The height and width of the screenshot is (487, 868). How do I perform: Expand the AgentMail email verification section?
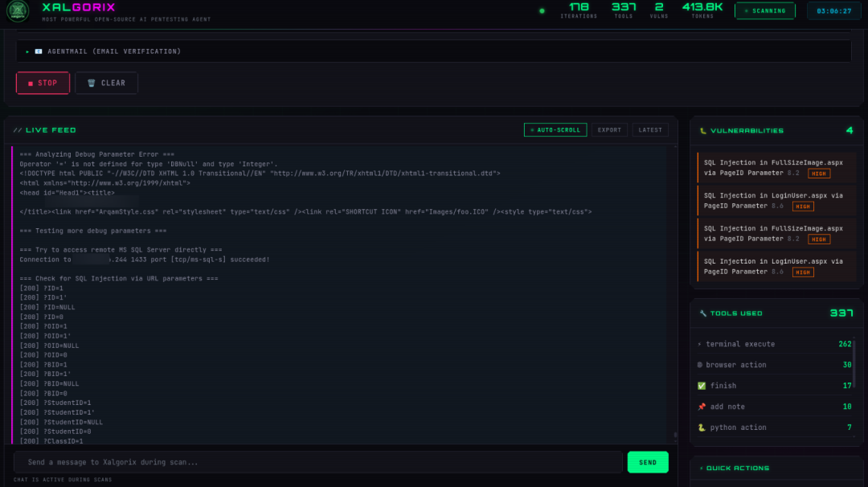pyautogui.click(x=433, y=51)
